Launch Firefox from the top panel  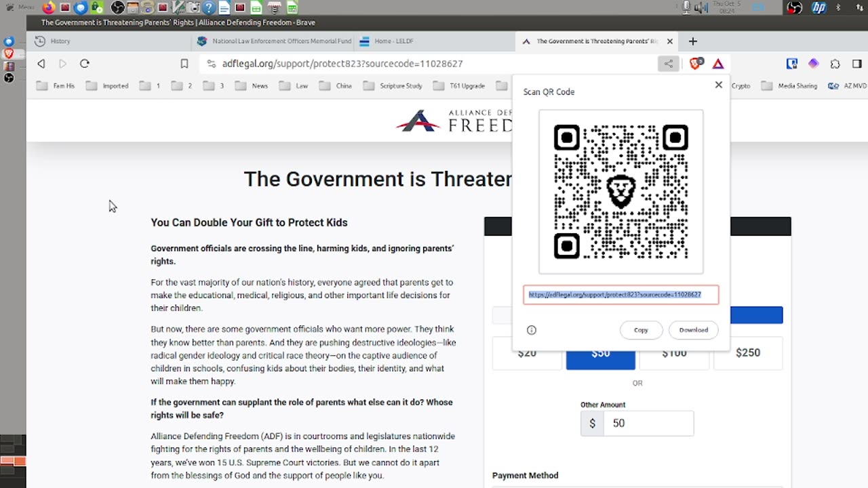pos(49,7)
